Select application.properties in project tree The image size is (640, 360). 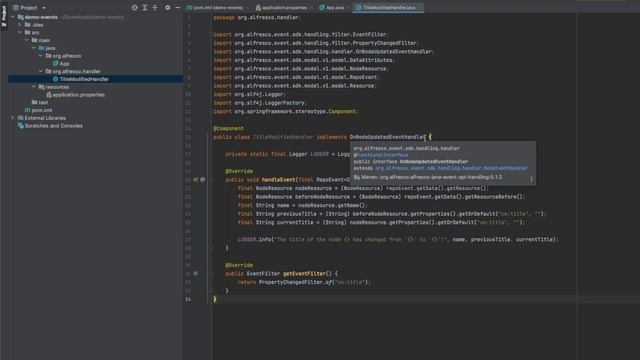coord(75,95)
